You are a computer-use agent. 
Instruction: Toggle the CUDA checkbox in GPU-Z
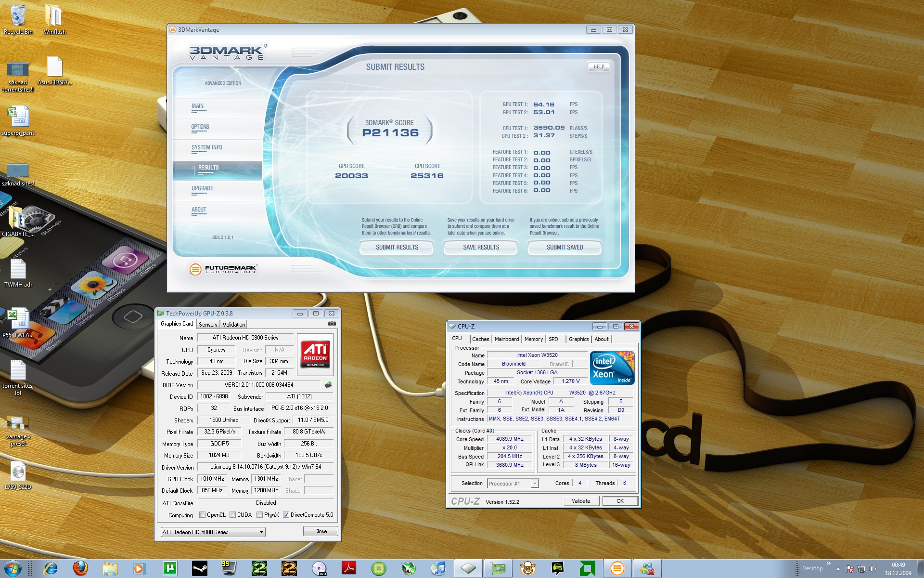[233, 515]
